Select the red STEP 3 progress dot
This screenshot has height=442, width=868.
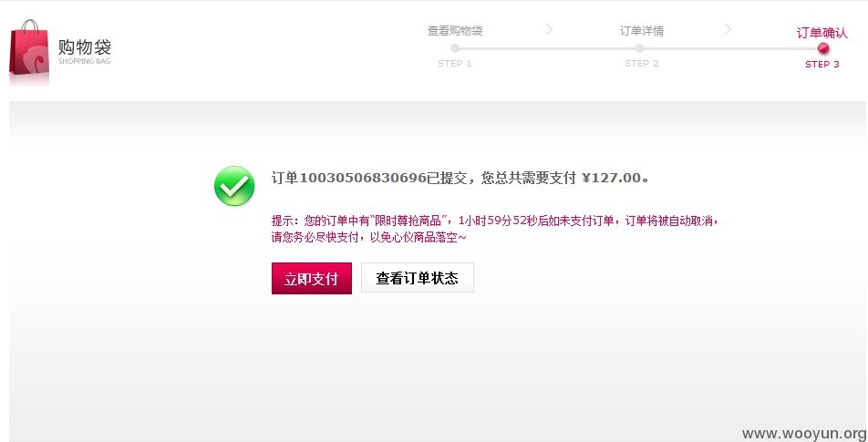[823, 48]
